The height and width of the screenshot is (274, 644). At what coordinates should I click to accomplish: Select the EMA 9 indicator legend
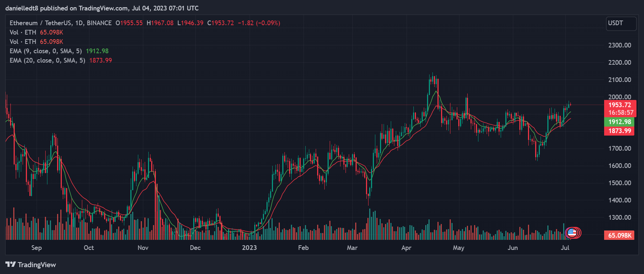pyautogui.click(x=46, y=51)
